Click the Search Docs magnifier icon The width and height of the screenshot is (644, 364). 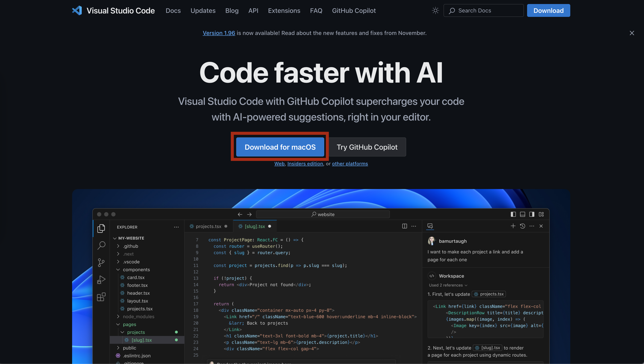coord(452,11)
